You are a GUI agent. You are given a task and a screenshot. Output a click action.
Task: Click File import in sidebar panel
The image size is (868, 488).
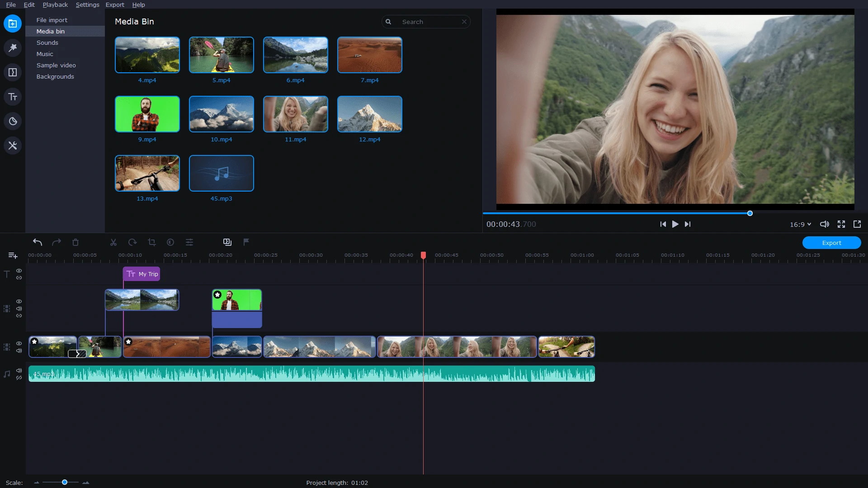[52, 20]
